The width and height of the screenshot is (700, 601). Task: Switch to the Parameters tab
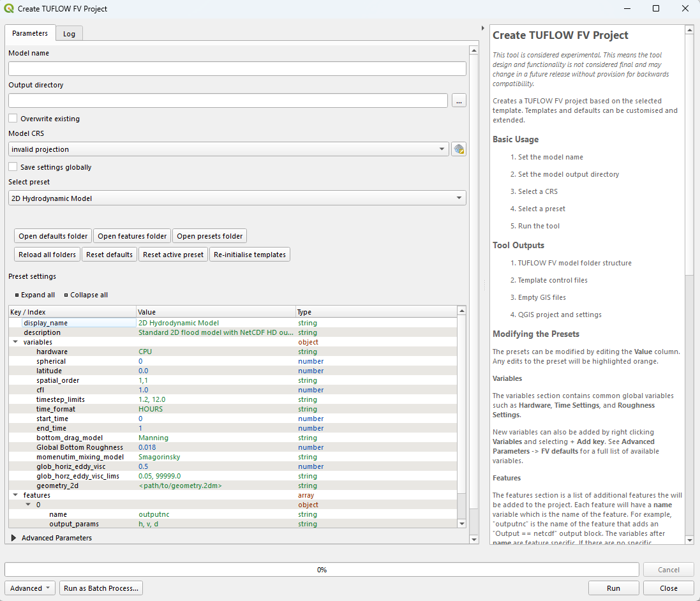[x=30, y=33]
